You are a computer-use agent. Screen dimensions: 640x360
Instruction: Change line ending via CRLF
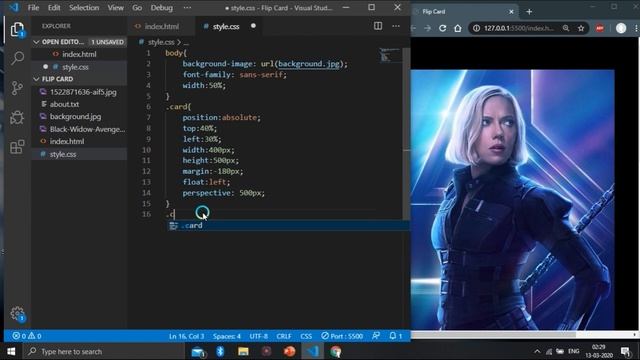point(284,336)
